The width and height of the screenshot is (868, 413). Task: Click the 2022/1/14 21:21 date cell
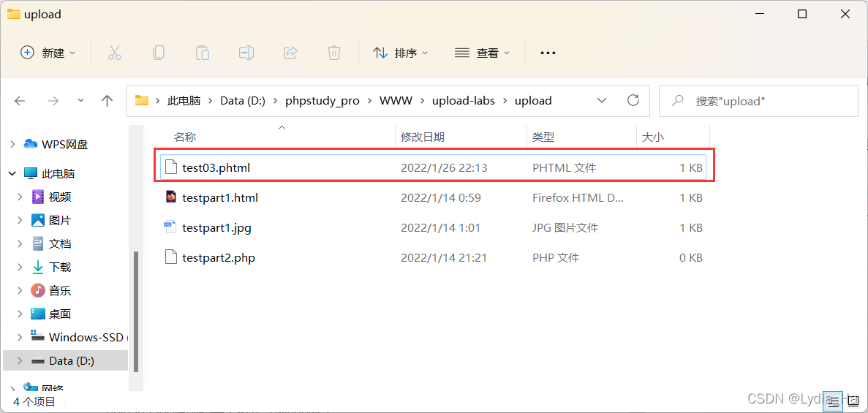444,257
